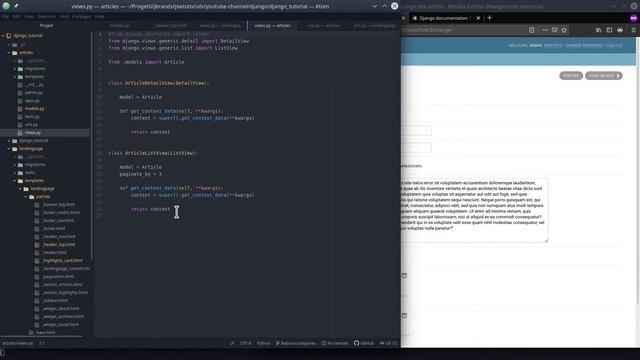Click the VIEW ON SITE button in Django admin
Image resolution: width=640 pixels, height=360 pixels.
coord(603,76)
